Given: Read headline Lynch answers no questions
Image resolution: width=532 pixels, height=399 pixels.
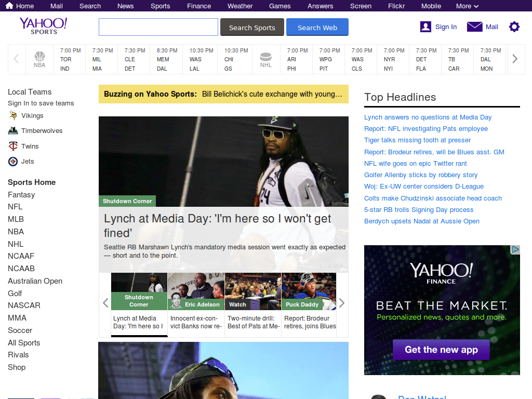Looking at the screenshot, I should pyautogui.click(x=428, y=117).
